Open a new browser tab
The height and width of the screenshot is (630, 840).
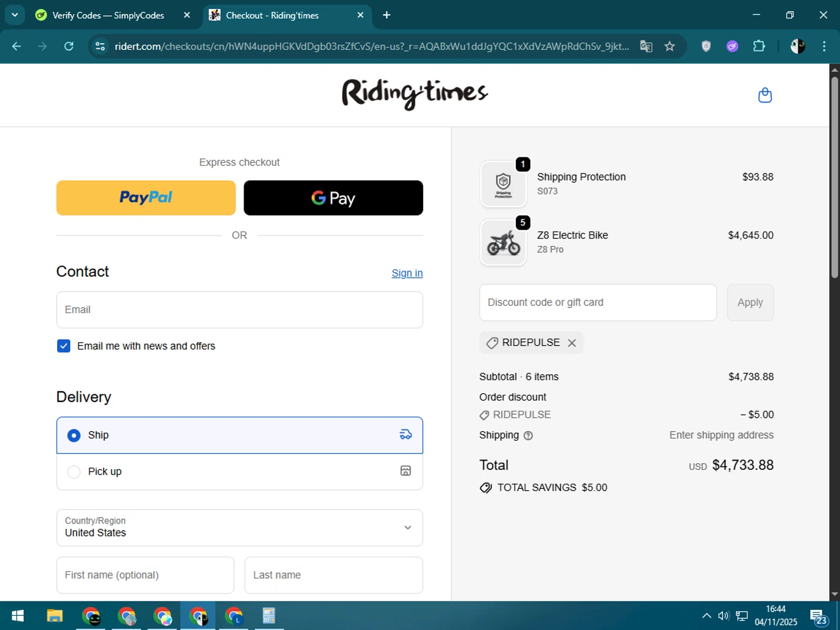tap(386, 15)
